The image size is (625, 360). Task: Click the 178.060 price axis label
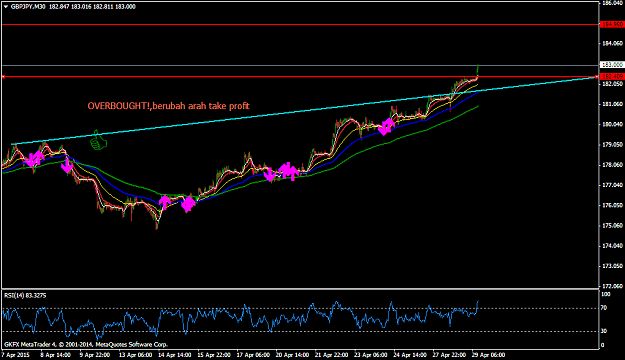click(x=613, y=165)
